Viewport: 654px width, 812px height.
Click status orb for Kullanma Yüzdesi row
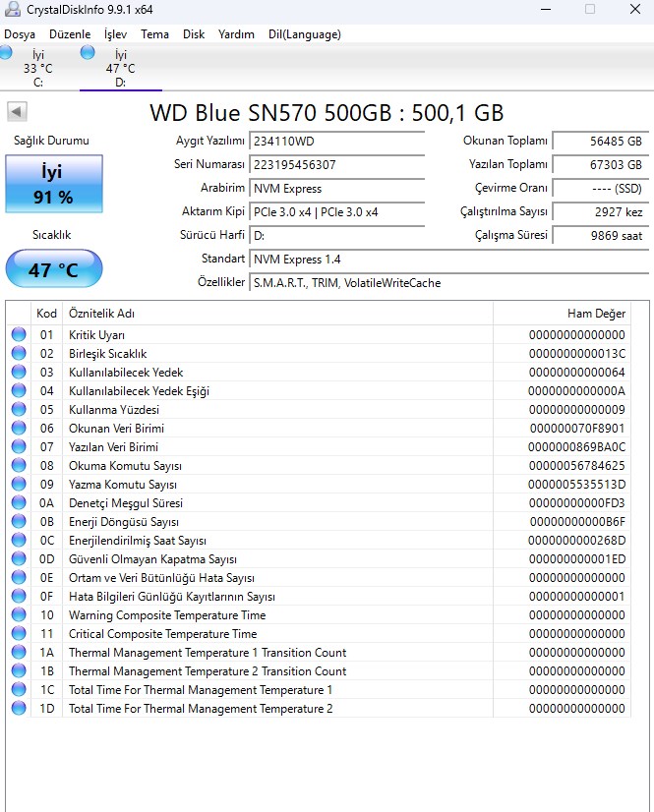pos(19,409)
